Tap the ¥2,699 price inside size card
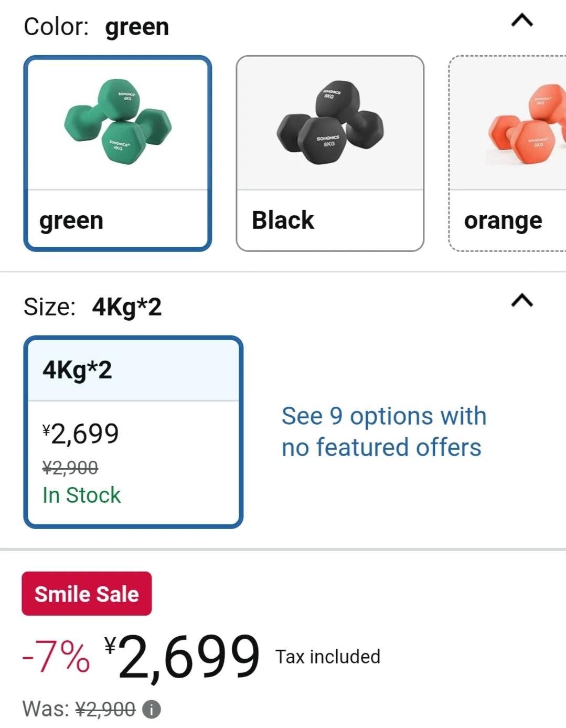566x728 pixels. point(81,434)
